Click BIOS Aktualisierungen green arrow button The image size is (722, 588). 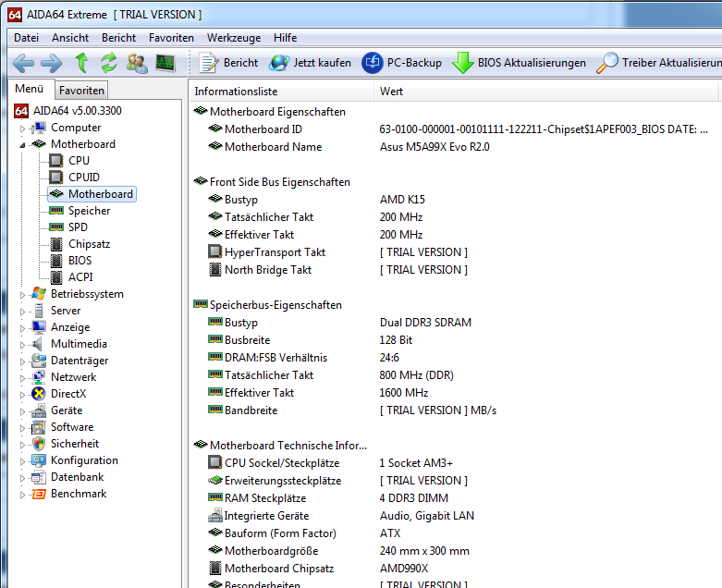(519, 63)
